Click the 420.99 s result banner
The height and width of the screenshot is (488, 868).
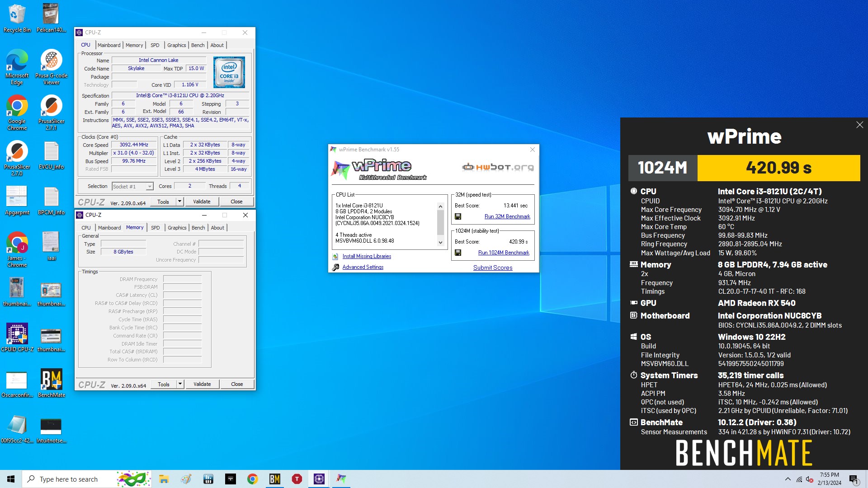point(778,168)
